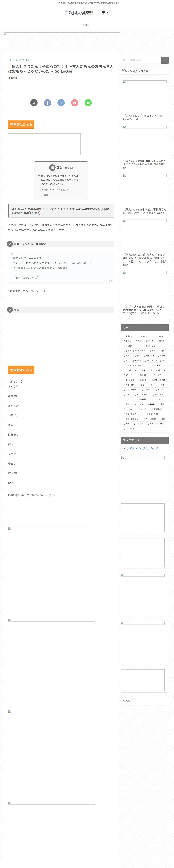The image size is (174, 868).
Task: Open the site title 二次同人倶楽部ユニティ
Action: coord(87,13)
